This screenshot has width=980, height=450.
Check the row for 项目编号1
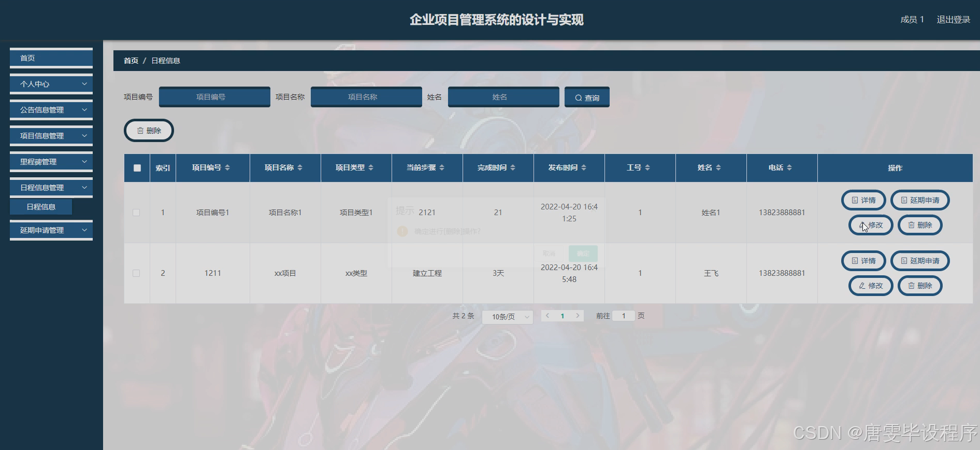click(x=136, y=213)
